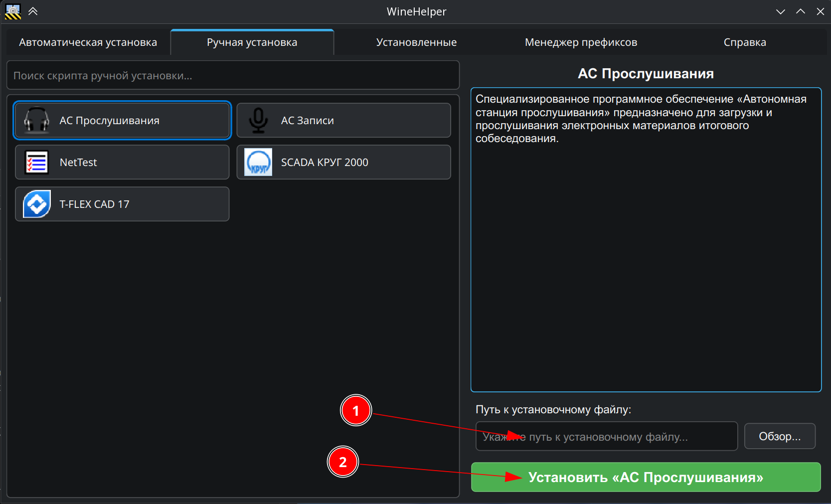Click the double-chevron keep-above icon in title bar
This screenshot has height=504, width=831.
click(x=33, y=11)
